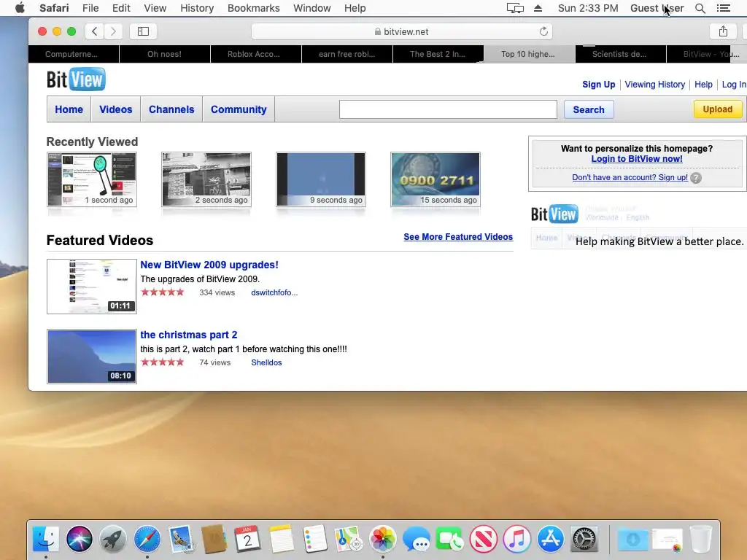
Task: Click 'Login to BitView now!' link
Action: (636, 159)
